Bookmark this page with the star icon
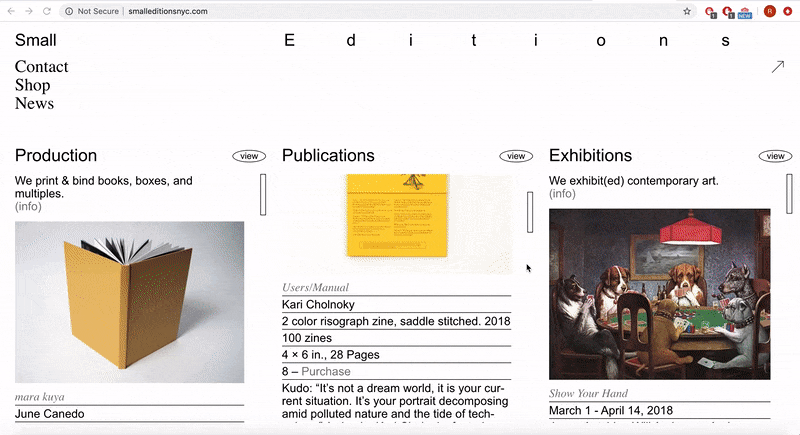800x435 pixels. tap(687, 11)
